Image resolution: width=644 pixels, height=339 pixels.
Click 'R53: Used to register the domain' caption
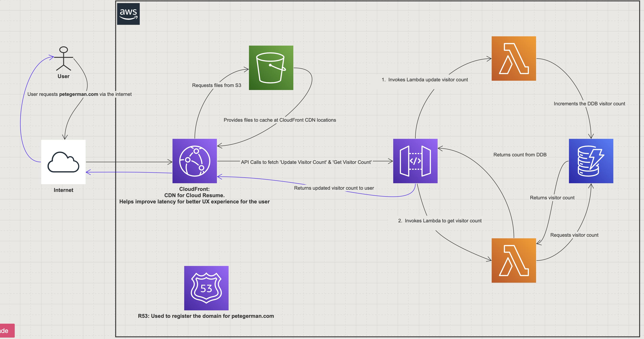[206, 316]
